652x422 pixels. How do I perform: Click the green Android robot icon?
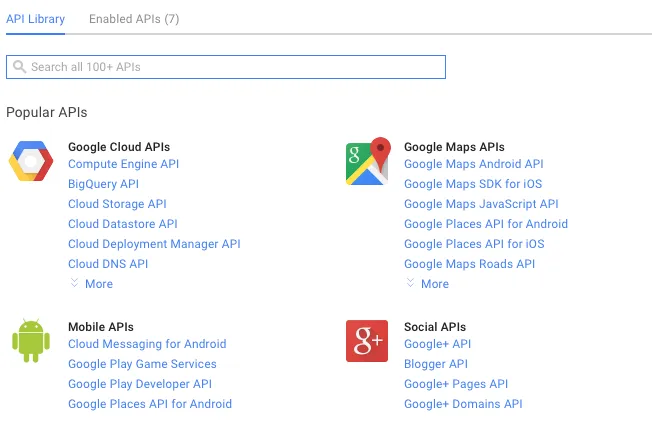tap(31, 341)
